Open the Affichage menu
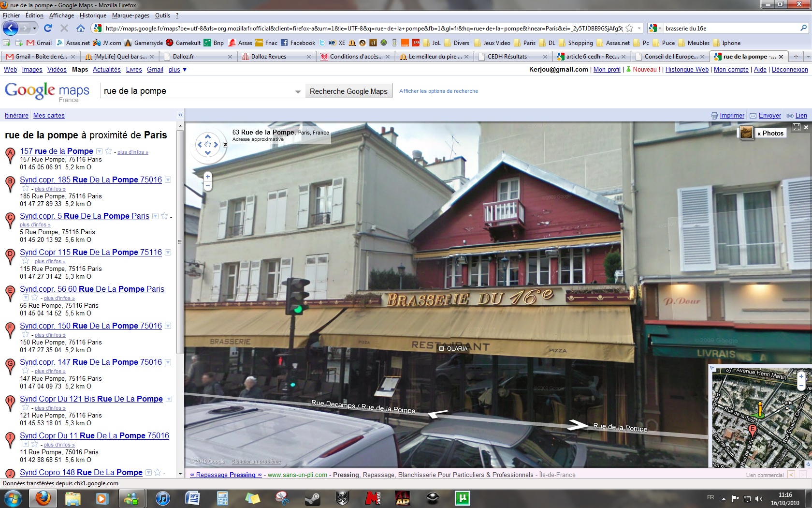Screen dimensions: 812x508 61,15
